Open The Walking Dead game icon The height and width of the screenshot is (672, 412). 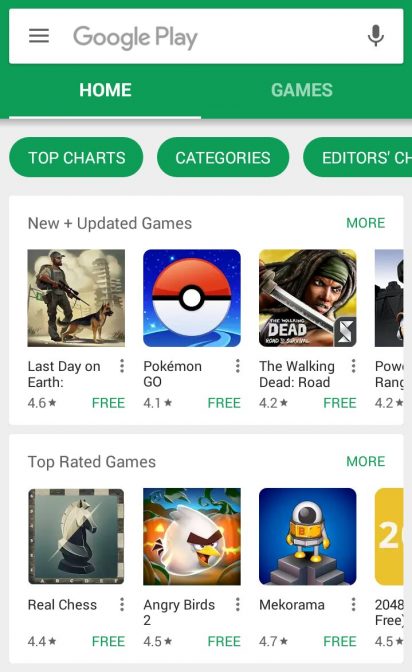pos(307,298)
